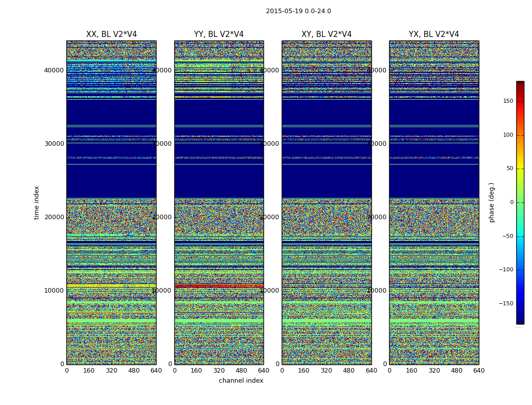Click the 640 x-tick under YX panel
The width and height of the screenshot is (532, 405).
(x=479, y=371)
